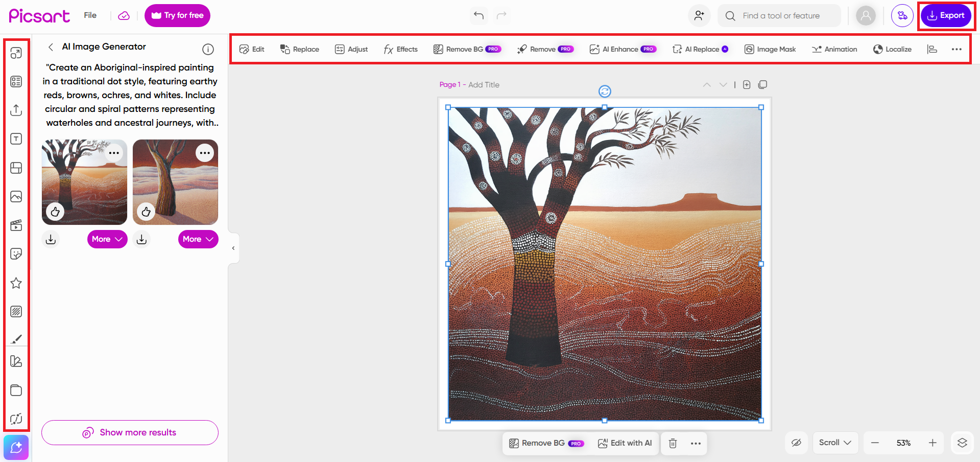Choose Replace in the image toolbar
The width and height of the screenshot is (980, 462).
(x=300, y=49)
